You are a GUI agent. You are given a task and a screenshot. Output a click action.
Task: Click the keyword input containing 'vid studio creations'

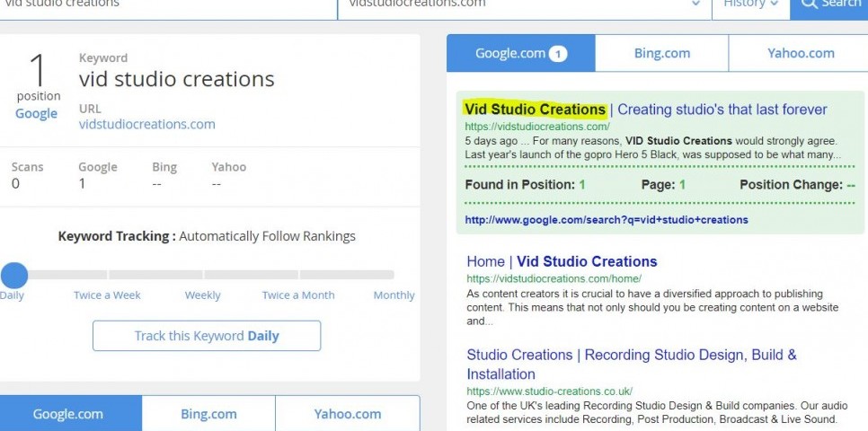(168, 8)
